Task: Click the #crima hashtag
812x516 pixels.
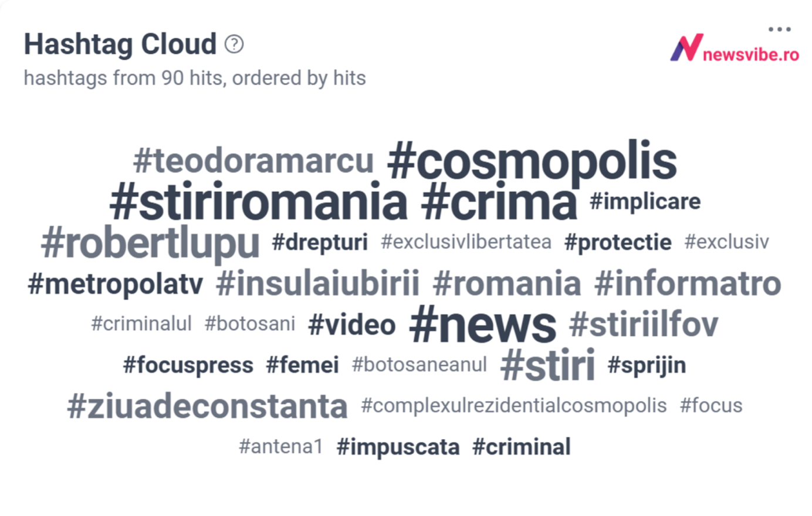Action: (x=499, y=202)
